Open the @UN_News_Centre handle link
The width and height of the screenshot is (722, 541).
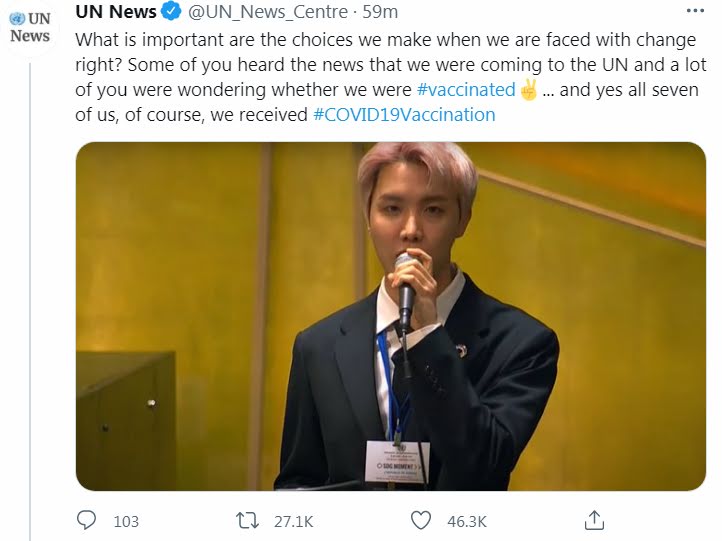tap(267, 13)
